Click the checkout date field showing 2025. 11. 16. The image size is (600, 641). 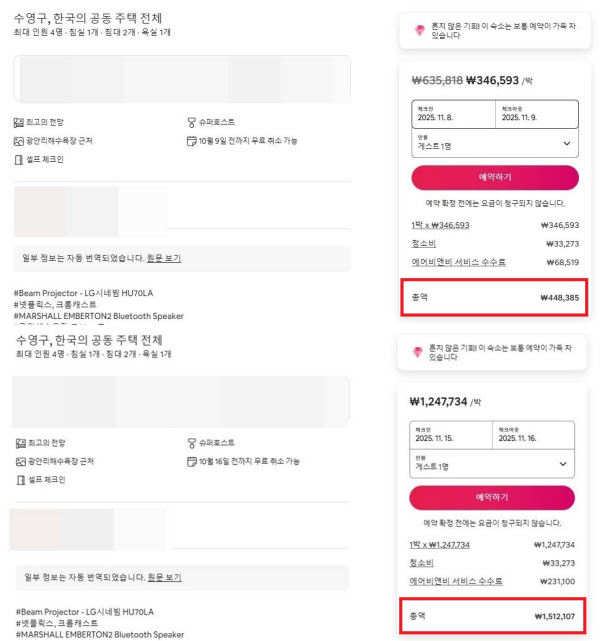[533, 435]
